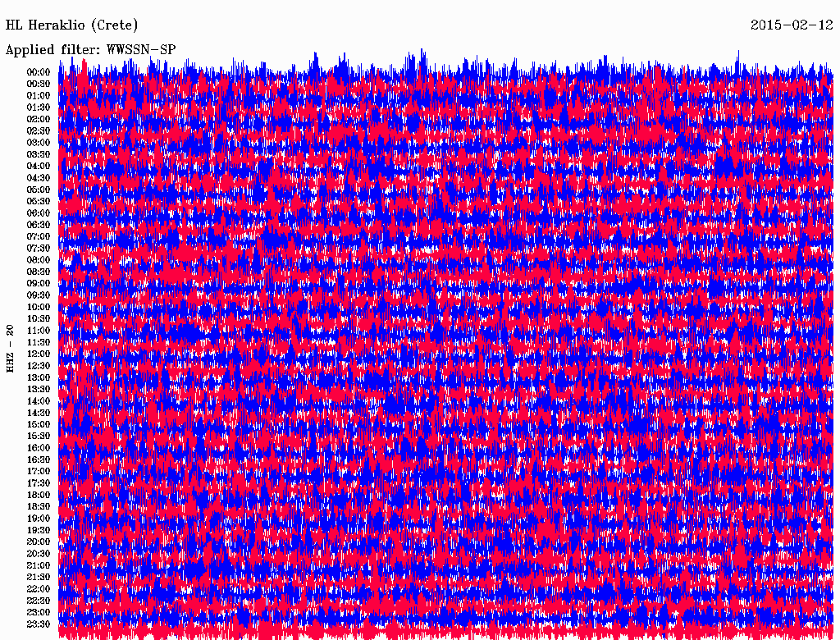Viewport: 840px width, 640px height.
Task: Select the 14:30 time row label
Action: [39, 413]
